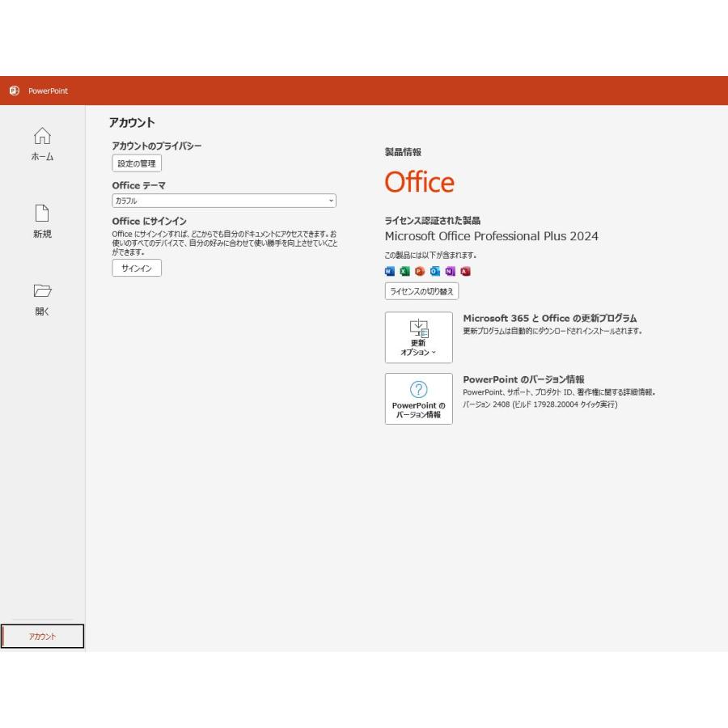Click the PowerPoint title bar text

coord(48,91)
